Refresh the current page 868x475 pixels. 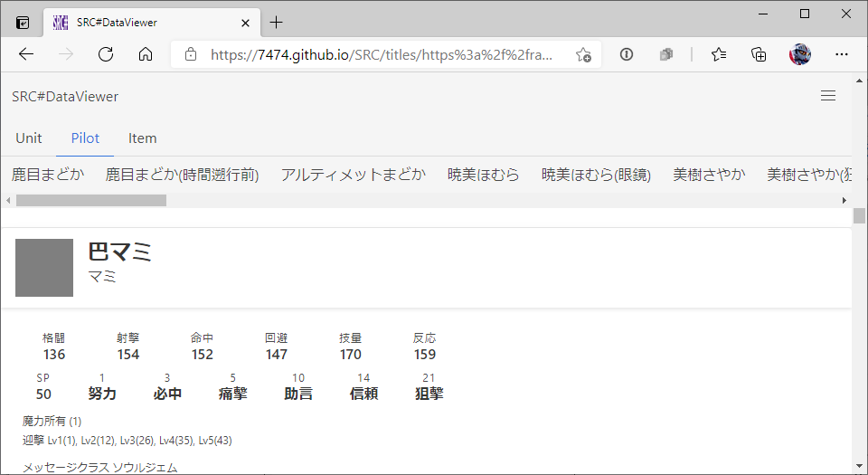coord(106,54)
